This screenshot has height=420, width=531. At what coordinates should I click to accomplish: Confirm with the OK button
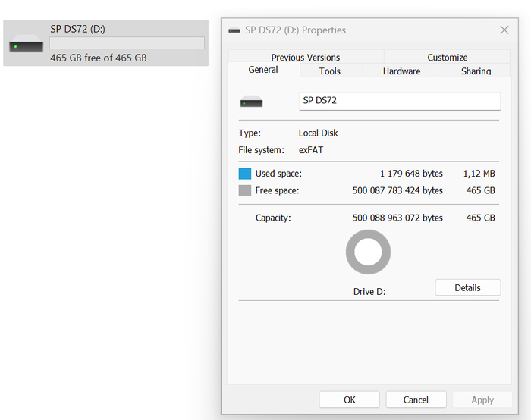[x=349, y=400]
